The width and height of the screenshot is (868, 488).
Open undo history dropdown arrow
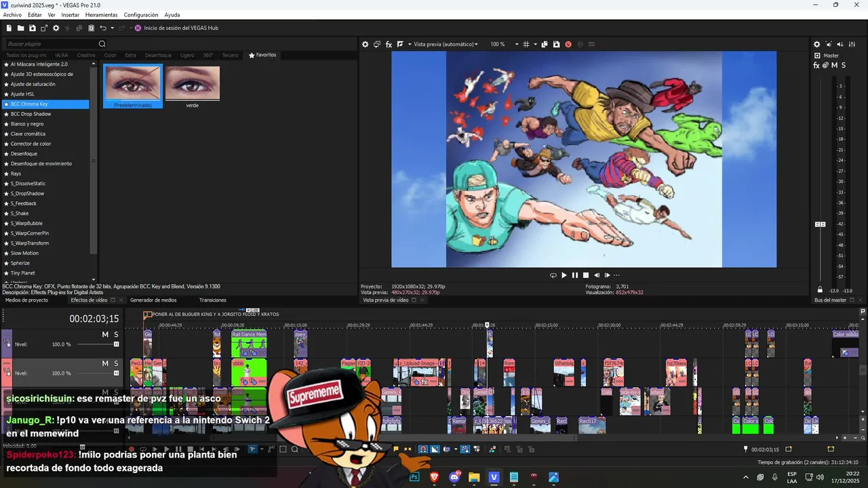(112, 28)
